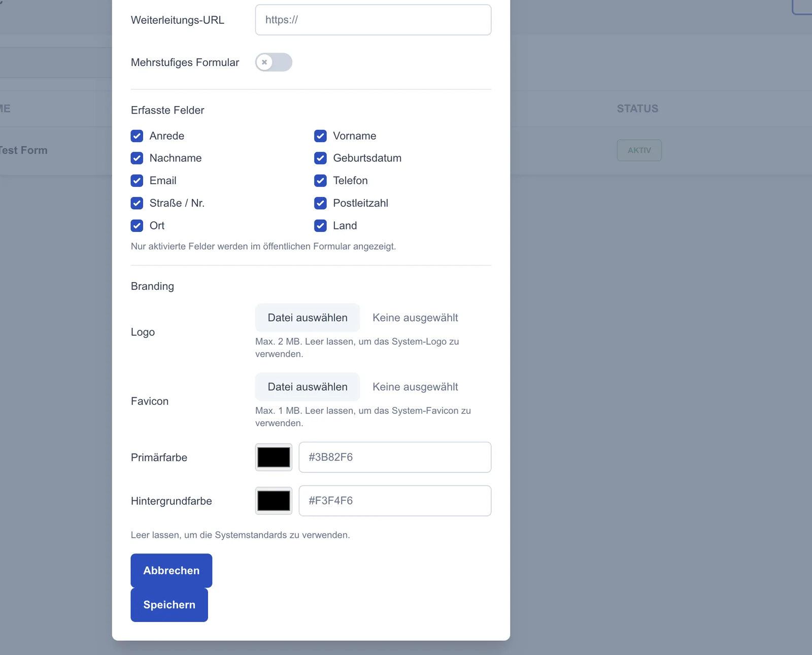Click the 'Max. 1 MB' Favicon hint text
This screenshot has height=655, width=812.
(x=363, y=417)
